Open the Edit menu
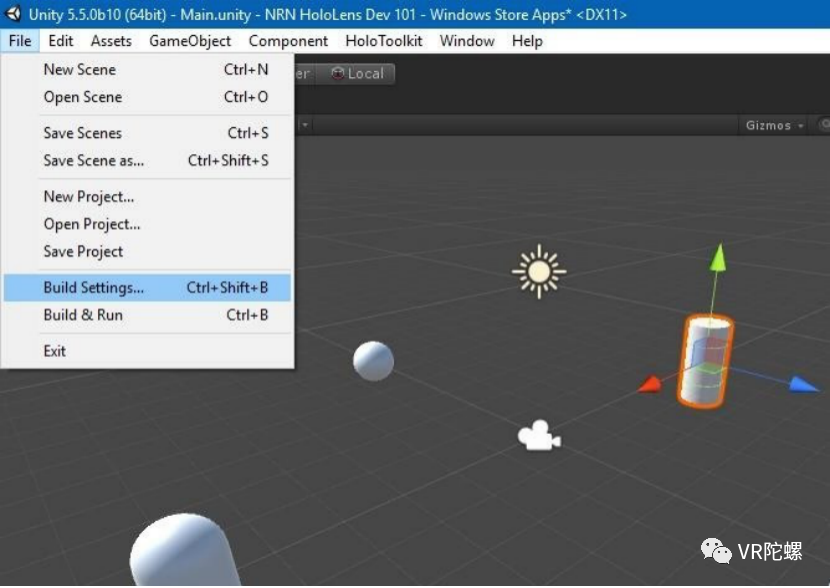 click(x=60, y=41)
